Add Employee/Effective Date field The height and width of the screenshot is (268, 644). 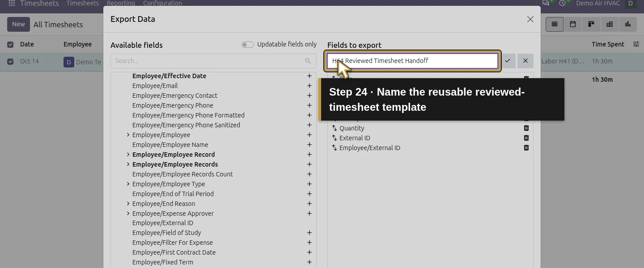pyautogui.click(x=309, y=76)
